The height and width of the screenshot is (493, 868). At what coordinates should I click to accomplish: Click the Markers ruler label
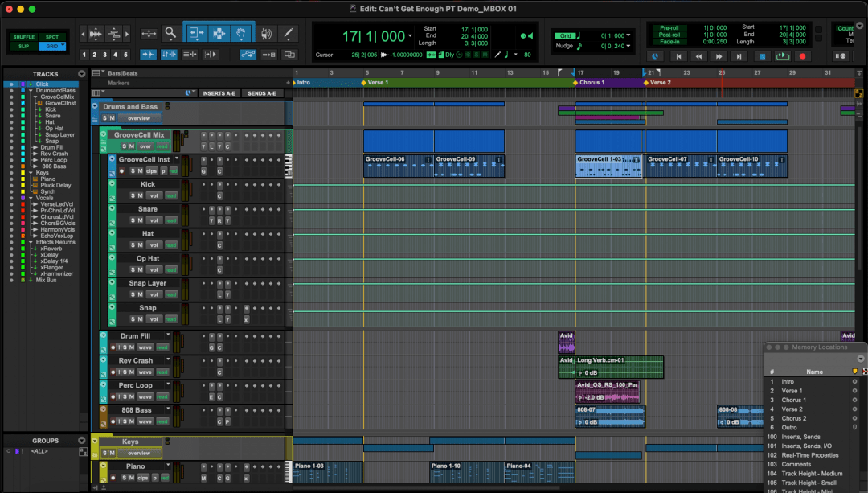119,82
